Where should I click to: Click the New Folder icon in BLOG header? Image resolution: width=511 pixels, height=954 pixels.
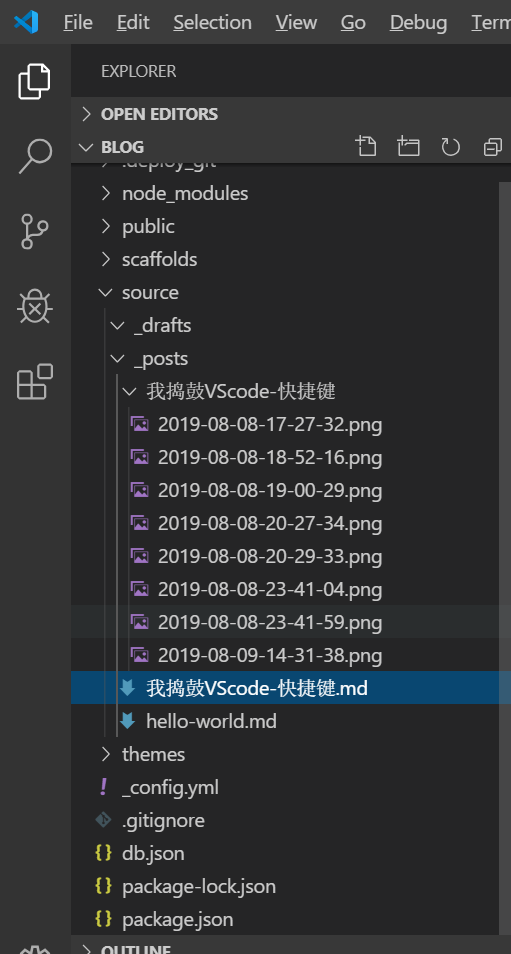pyautogui.click(x=408, y=147)
